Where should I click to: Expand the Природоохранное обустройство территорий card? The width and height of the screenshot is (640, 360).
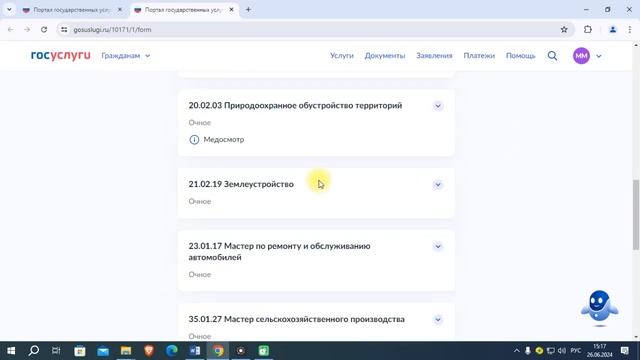438,106
